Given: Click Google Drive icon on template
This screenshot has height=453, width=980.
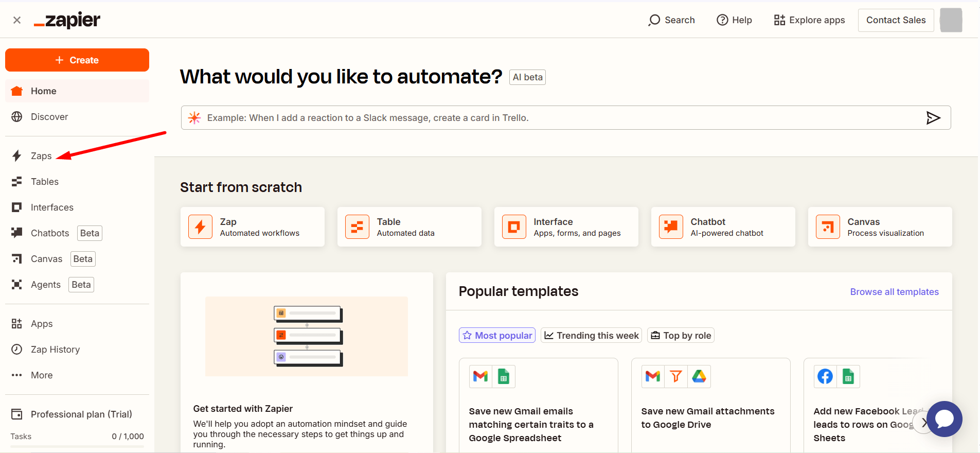Looking at the screenshot, I should [699, 377].
